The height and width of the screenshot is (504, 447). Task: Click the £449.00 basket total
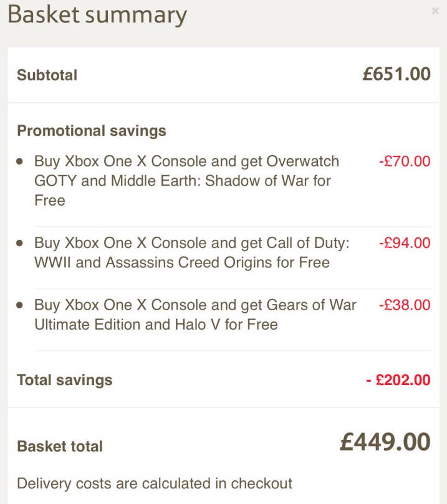coord(385,442)
